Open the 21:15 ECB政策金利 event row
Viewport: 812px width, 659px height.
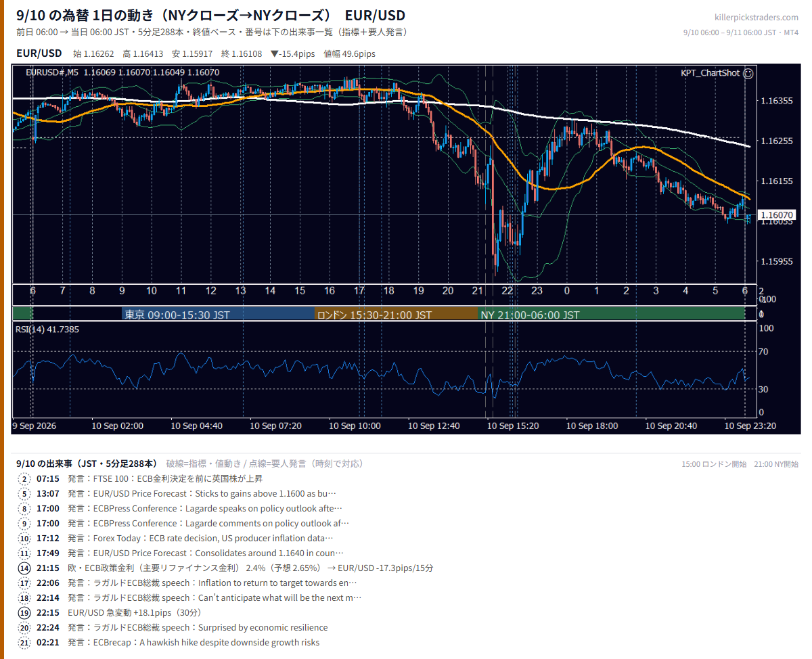coord(225,568)
